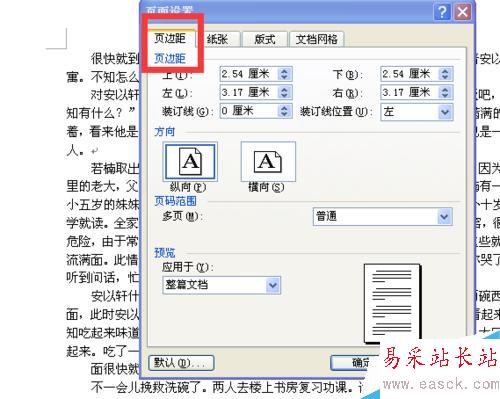Open the 应用于 dropdown showing 整篇文档
Viewport: 500px width, 399px height.
222,285
